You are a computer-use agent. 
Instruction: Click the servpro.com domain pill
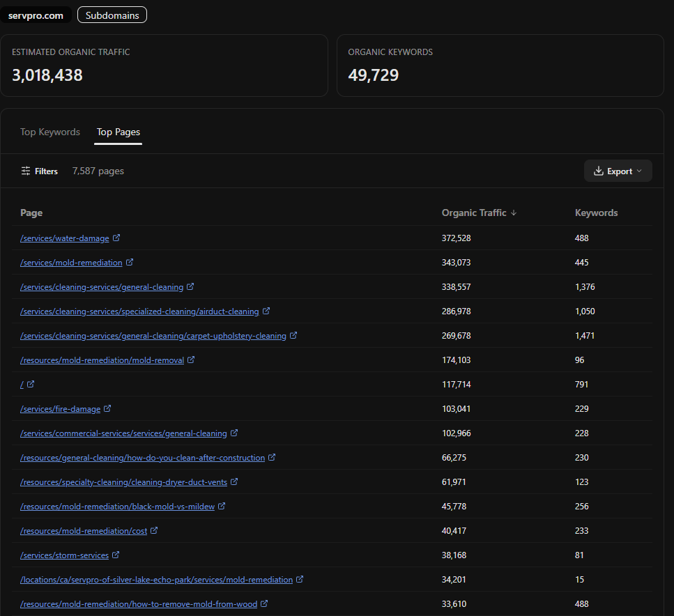pos(36,15)
